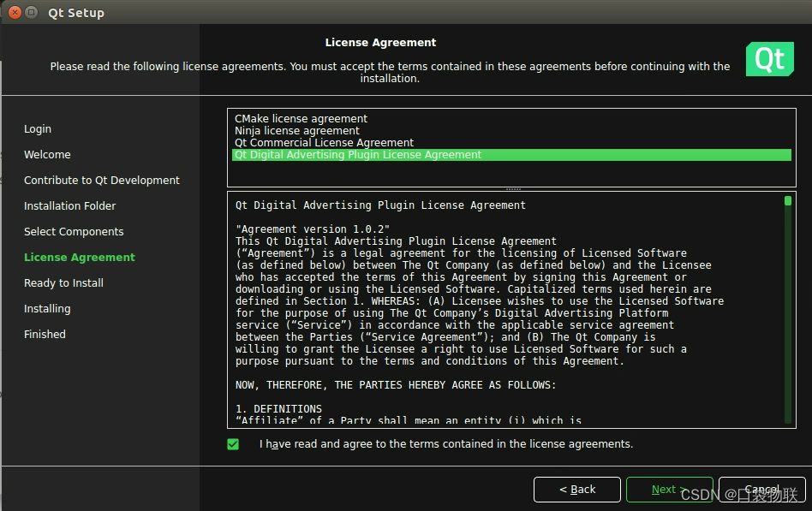Select Ninja license agreement entry
This screenshot has width=812, height=511.
click(296, 130)
